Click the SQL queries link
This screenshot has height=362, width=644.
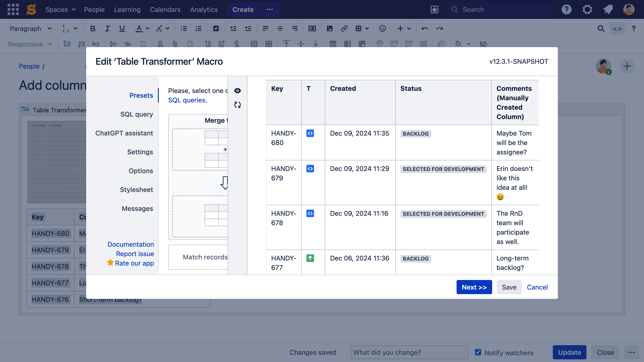(187, 100)
